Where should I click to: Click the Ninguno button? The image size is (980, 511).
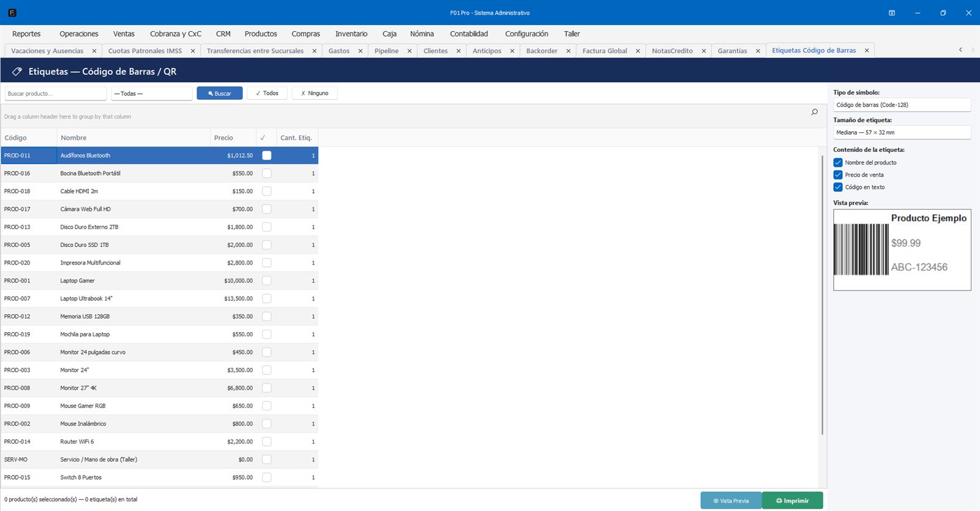click(x=315, y=93)
